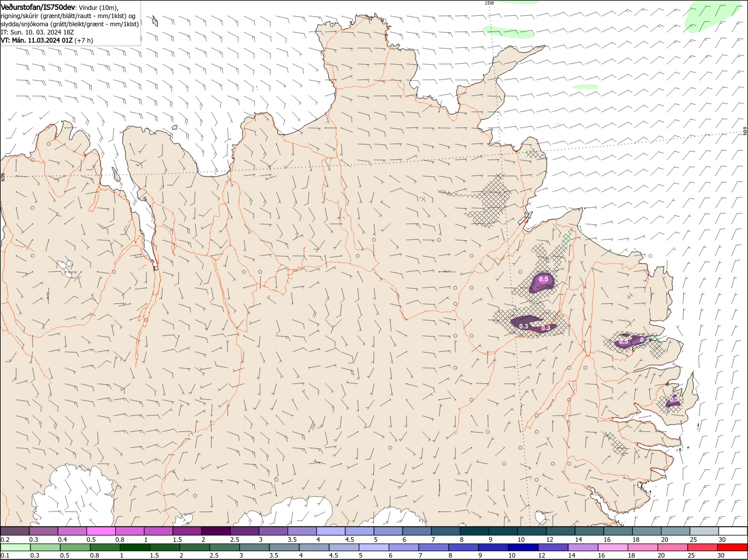Pick the medium green 0.5 rain swatch

75,548
